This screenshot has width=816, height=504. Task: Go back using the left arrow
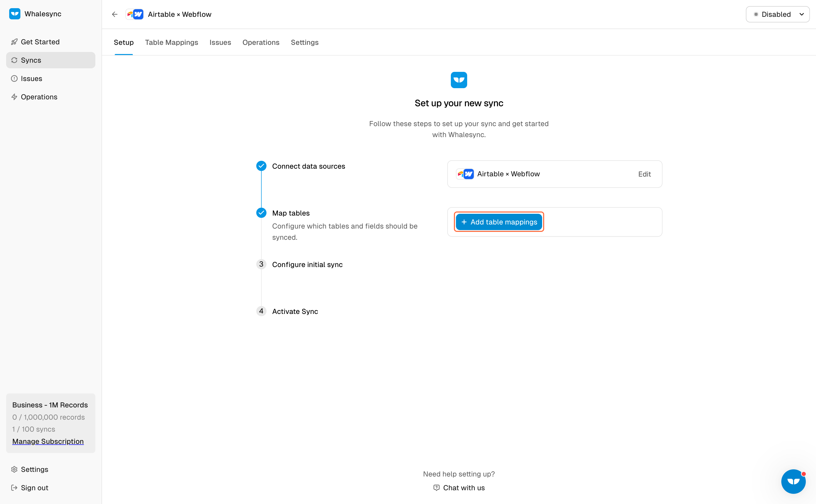pos(115,14)
